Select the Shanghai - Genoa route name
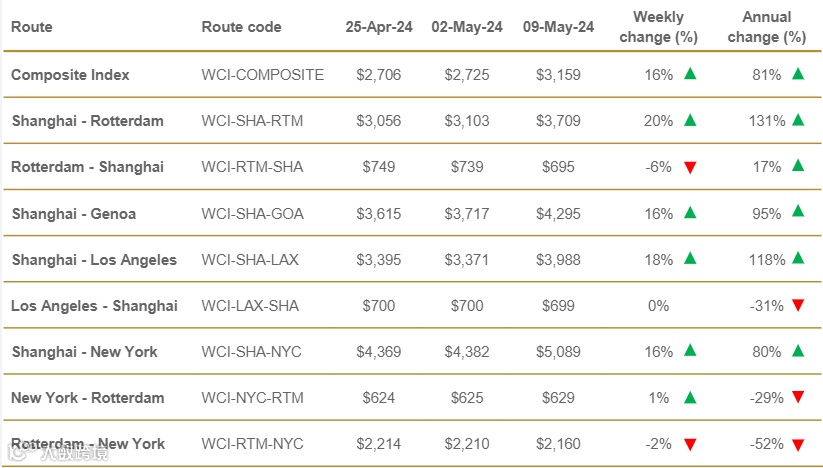823x468 pixels. pos(74,213)
